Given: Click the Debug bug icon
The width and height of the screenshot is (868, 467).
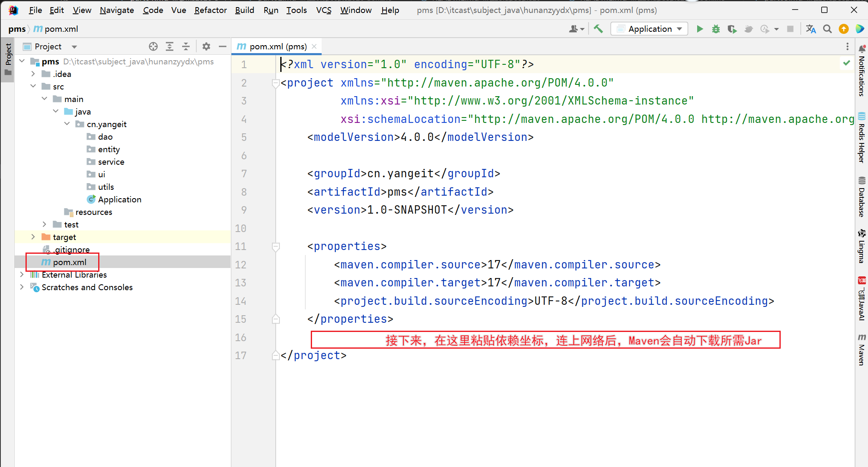Looking at the screenshot, I should [x=716, y=29].
